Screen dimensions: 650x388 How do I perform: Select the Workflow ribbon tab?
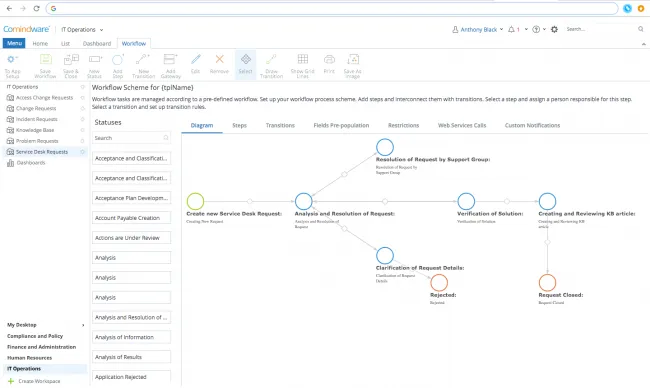(134, 44)
